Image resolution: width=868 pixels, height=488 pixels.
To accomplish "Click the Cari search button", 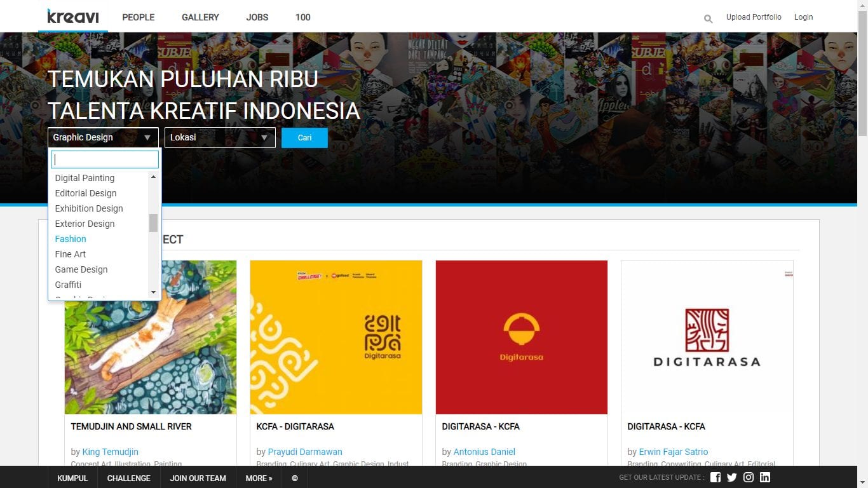I will click(304, 138).
